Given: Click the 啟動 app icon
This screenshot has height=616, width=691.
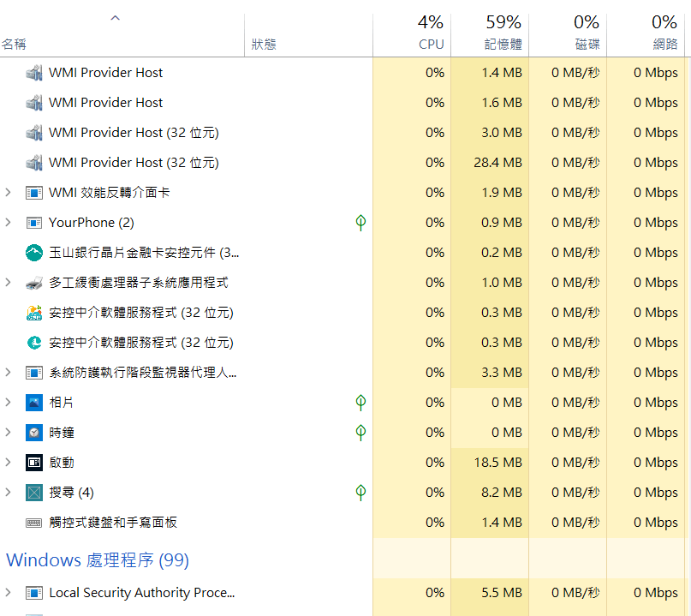Looking at the screenshot, I should (x=34, y=463).
